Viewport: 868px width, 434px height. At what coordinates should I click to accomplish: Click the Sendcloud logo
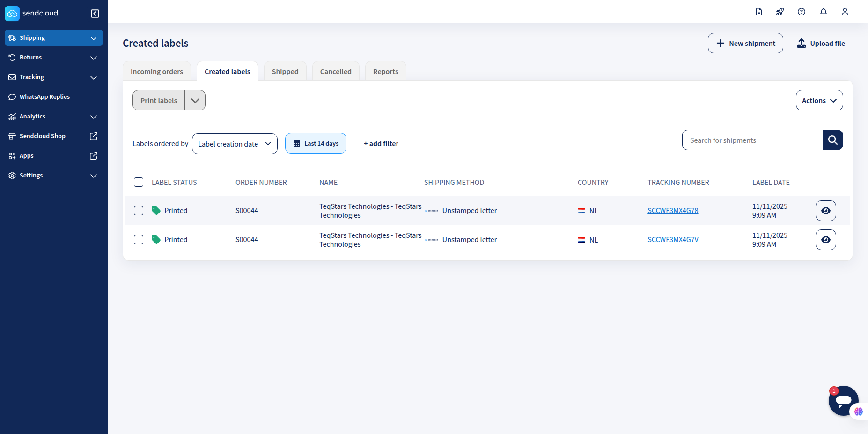(x=31, y=13)
